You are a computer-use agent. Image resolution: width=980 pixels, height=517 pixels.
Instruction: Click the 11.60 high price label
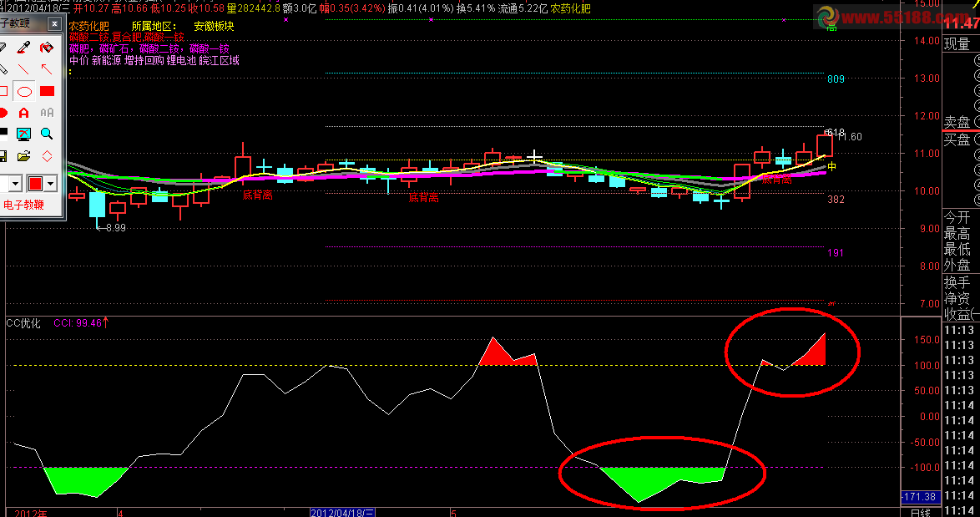(850, 137)
